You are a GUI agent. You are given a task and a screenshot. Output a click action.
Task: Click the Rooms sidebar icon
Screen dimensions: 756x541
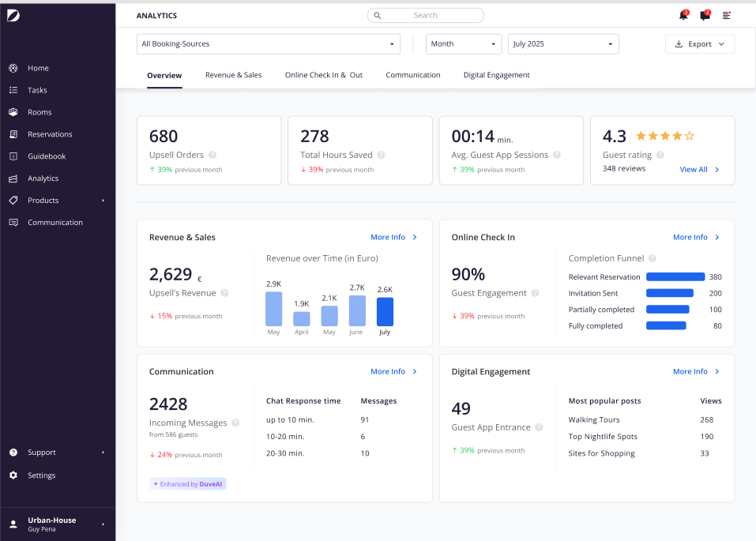13,112
